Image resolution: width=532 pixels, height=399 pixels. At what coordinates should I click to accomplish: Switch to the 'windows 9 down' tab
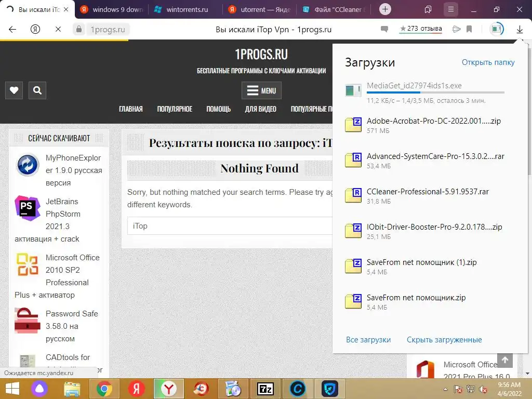click(112, 9)
